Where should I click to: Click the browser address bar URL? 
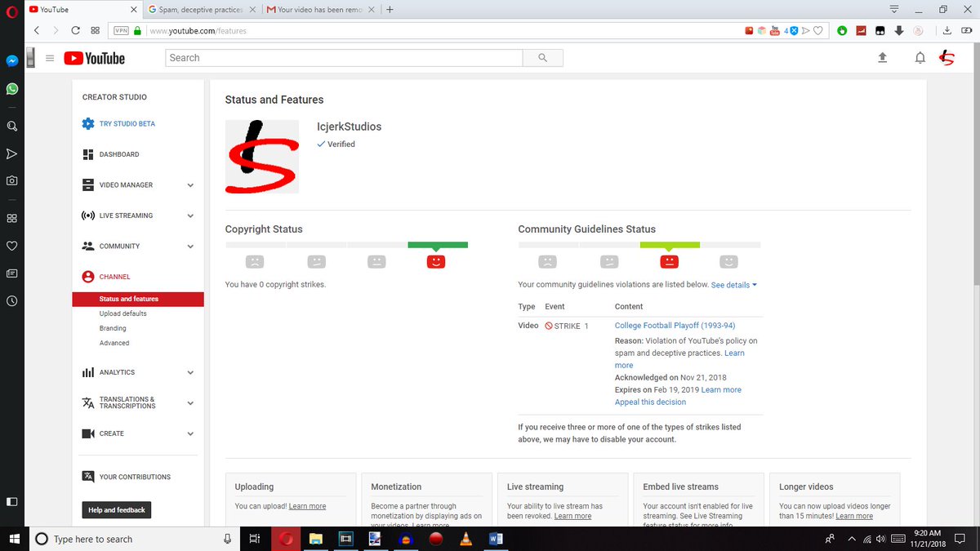[198, 31]
